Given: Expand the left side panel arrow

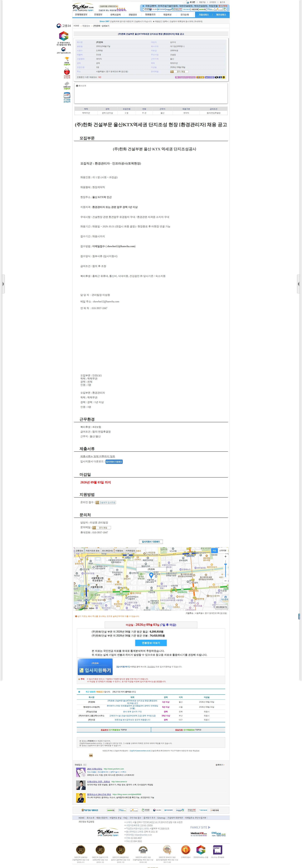Looking at the screenshot, I should click(x=3, y=284).
